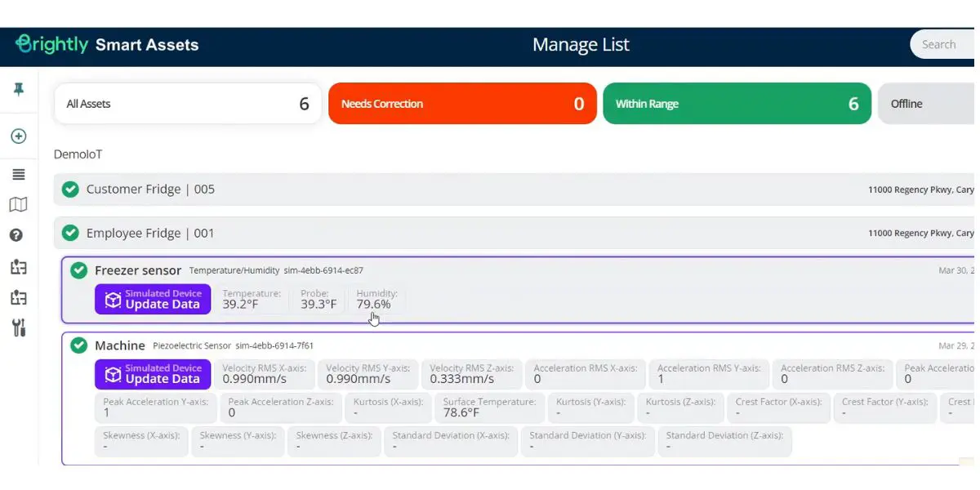The image size is (980, 490).
Task: Click sim-4ebb-6914-ec87 device ID
Action: 323,270
